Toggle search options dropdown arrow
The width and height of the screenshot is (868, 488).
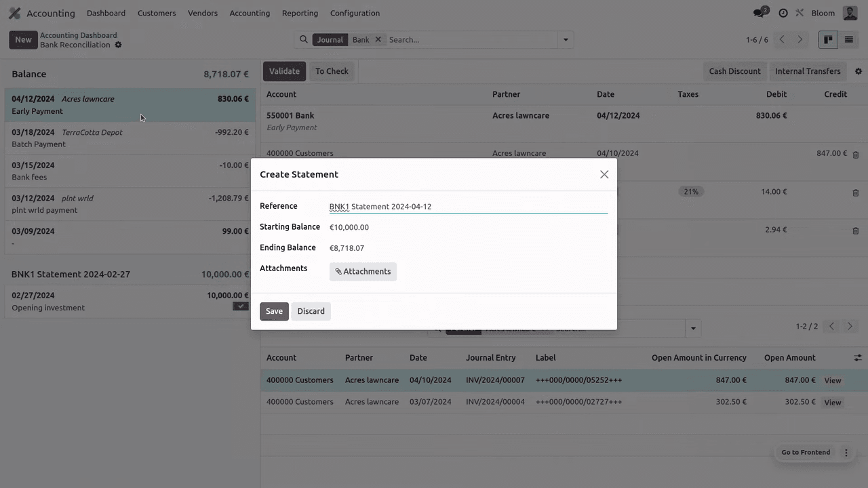566,40
